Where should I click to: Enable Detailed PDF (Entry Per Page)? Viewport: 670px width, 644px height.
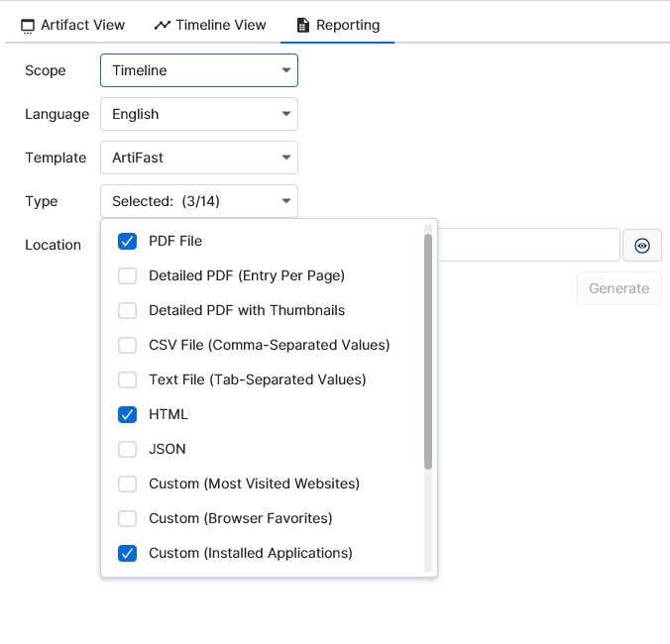pyautogui.click(x=128, y=275)
